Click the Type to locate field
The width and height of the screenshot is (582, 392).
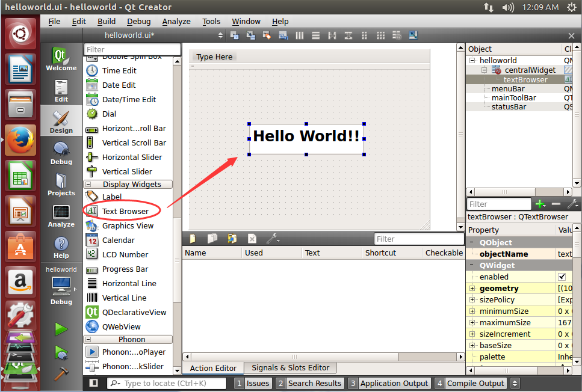point(167,383)
